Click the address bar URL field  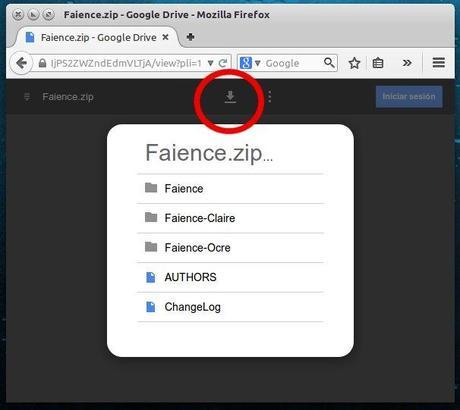coord(126,63)
